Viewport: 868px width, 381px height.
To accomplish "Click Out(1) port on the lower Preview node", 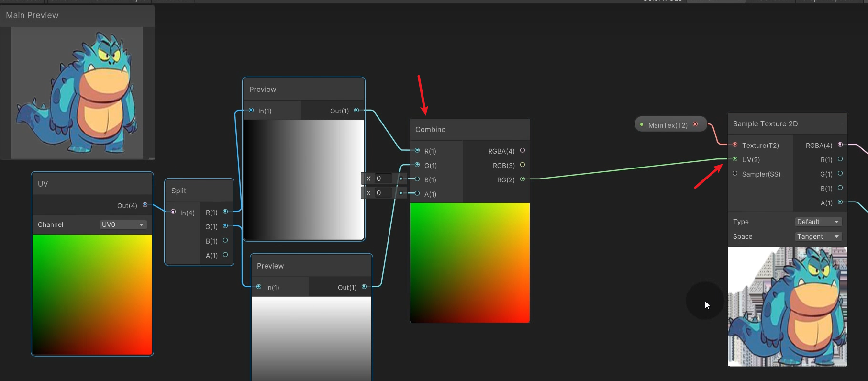I will [x=364, y=287].
